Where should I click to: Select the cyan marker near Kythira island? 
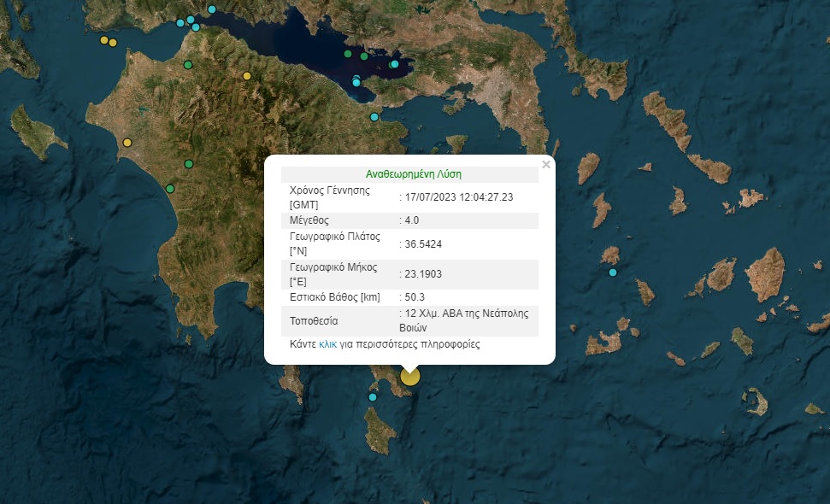pos(373,397)
